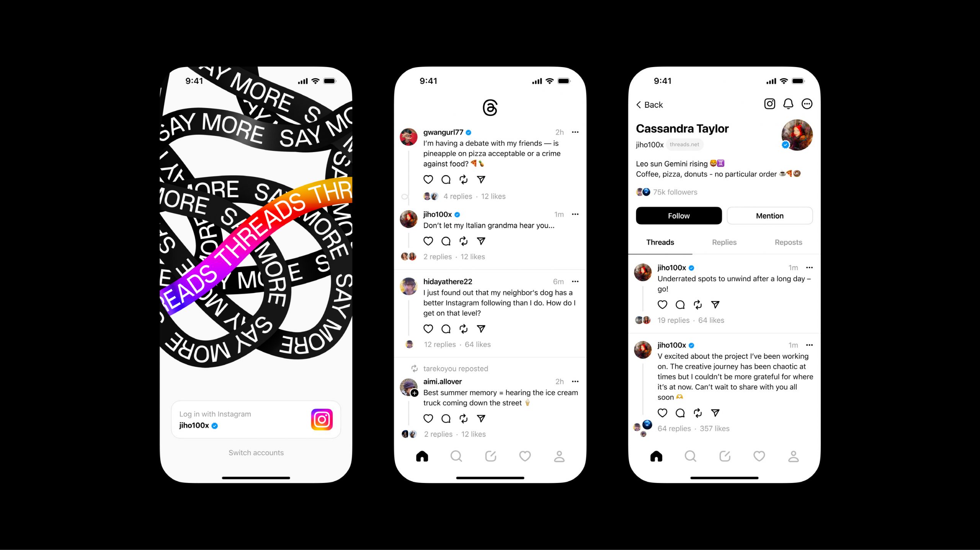
Task: Tap the Instagram icon on Cassandra Taylor profile
Action: click(x=769, y=104)
